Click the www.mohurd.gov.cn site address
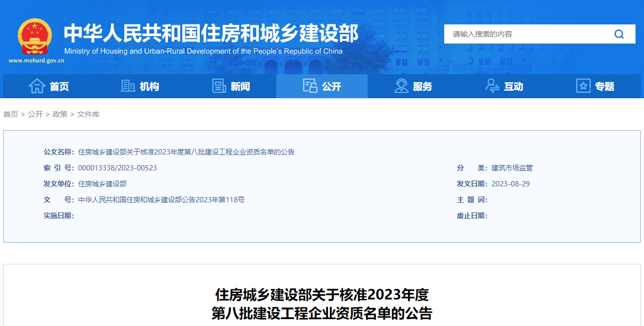Viewport: 644px width, 326px height. [36, 61]
